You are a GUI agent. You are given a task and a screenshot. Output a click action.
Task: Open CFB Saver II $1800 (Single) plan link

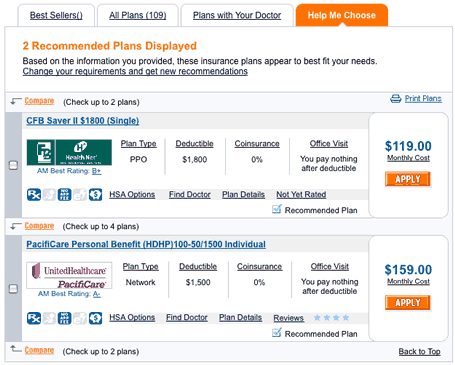(83, 121)
